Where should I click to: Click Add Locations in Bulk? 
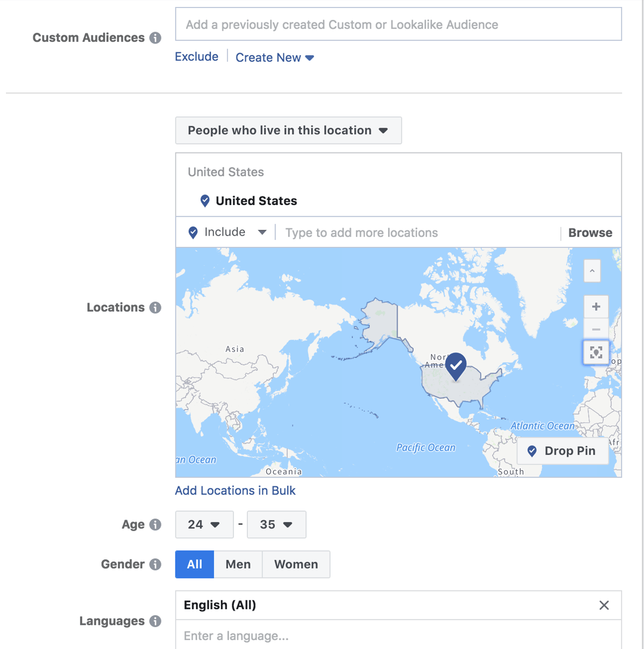pos(235,490)
